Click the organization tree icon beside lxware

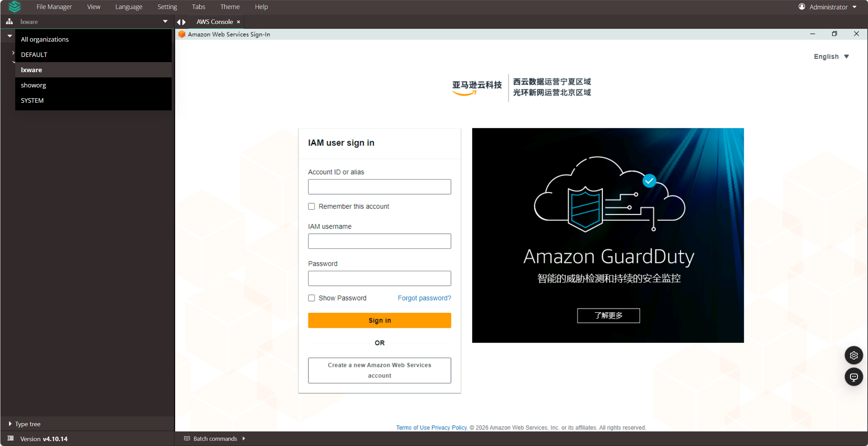9,22
